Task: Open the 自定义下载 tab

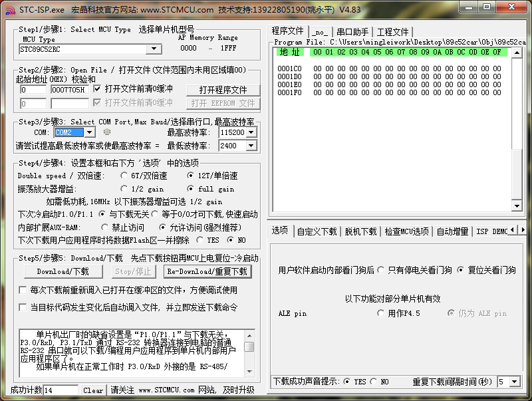Action: 317,231
